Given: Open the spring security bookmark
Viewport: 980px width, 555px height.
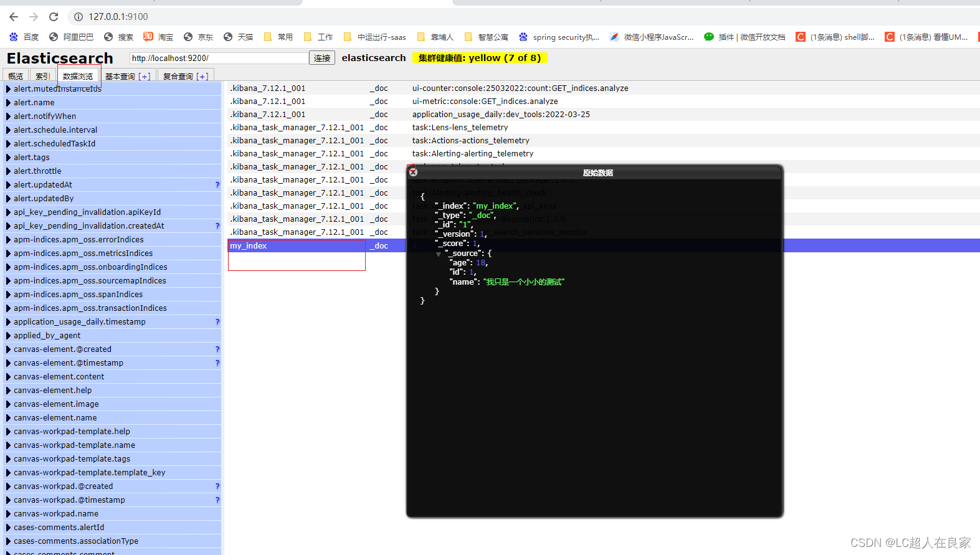Looking at the screenshot, I should click(559, 37).
